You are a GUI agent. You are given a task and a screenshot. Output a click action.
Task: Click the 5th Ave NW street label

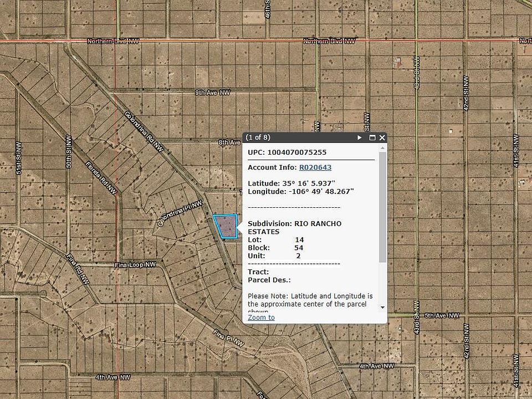[442, 315]
